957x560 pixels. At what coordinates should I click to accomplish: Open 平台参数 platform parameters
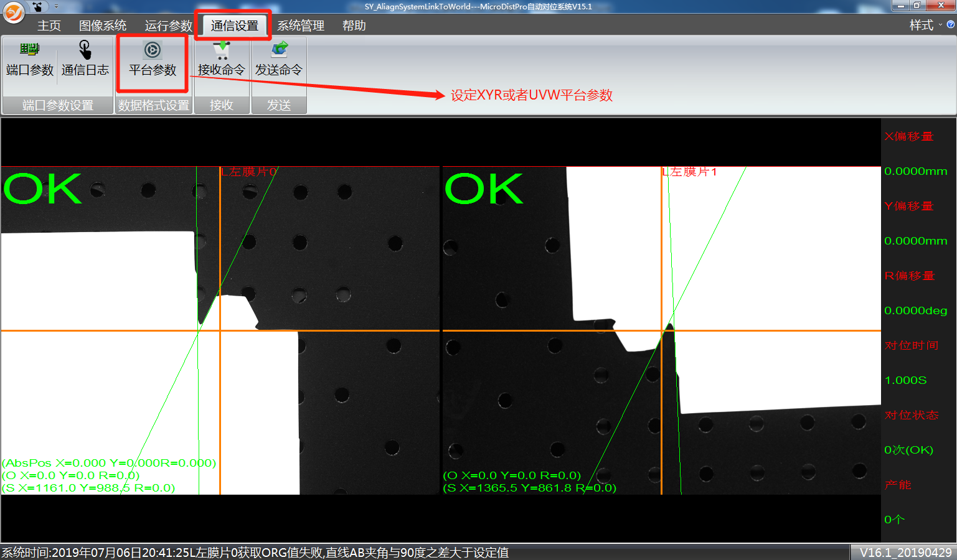153,59
